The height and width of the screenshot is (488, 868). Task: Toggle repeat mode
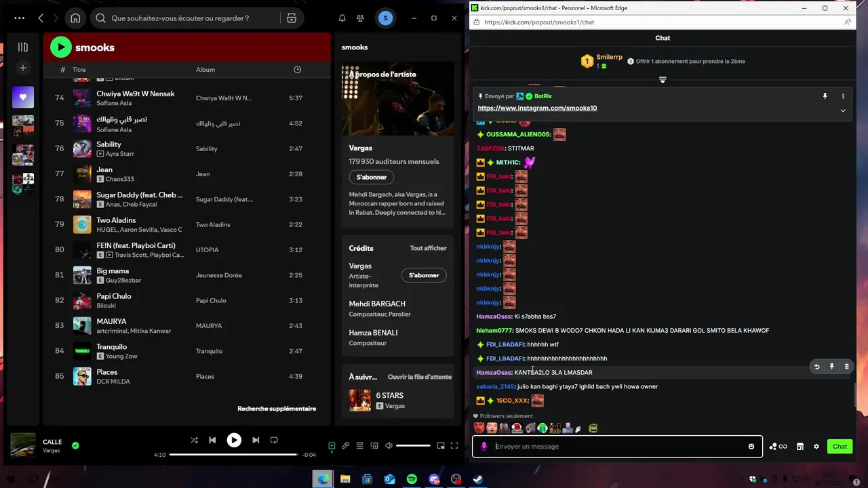coord(274,440)
